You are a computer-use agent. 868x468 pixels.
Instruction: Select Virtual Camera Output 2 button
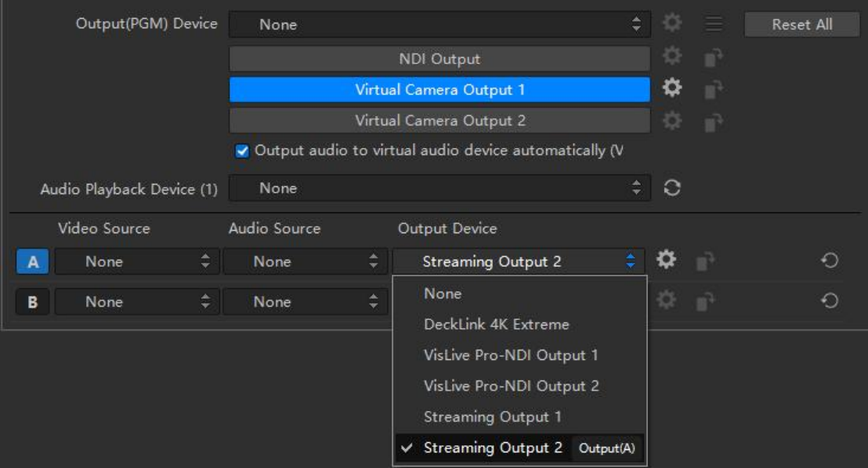click(439, 121)
